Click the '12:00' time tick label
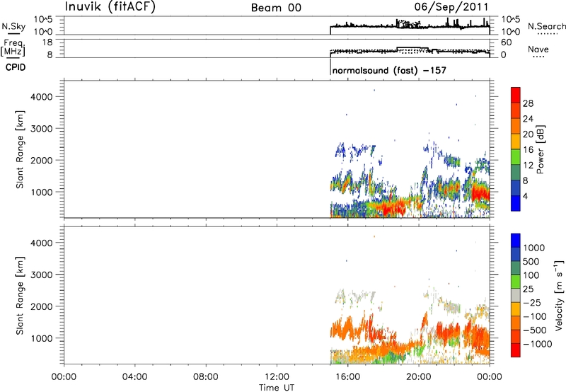566x392 pixels. [x=277, y=377]
